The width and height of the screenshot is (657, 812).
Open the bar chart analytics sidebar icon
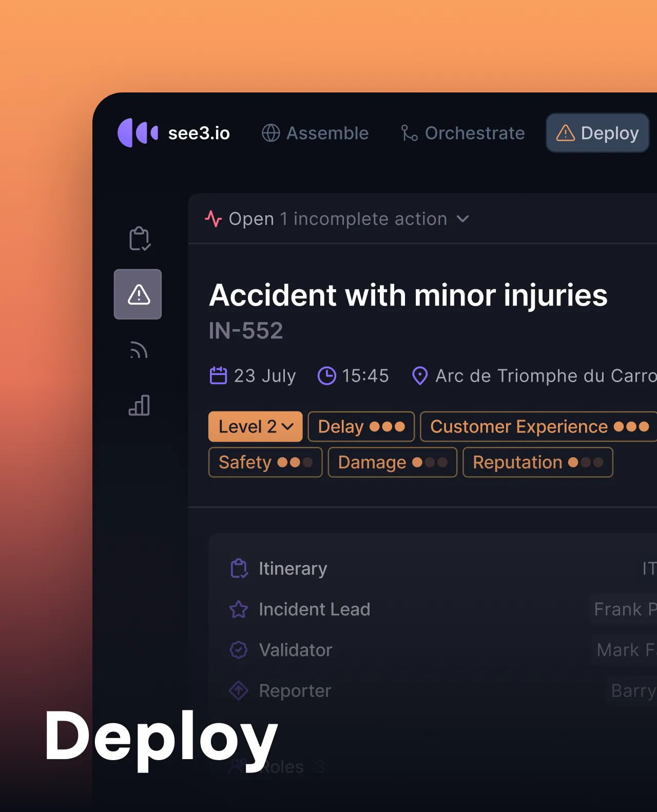[139, 405]
